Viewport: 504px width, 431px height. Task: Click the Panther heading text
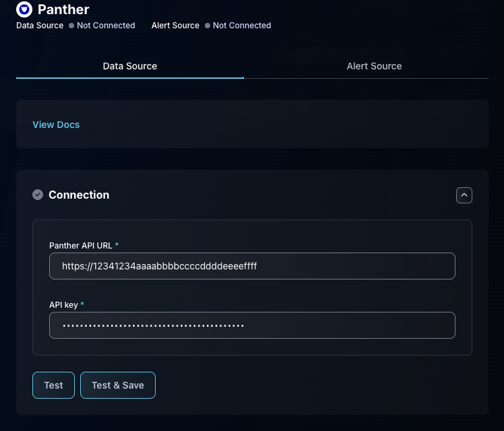pyautogui.click(x=63, y=9)
